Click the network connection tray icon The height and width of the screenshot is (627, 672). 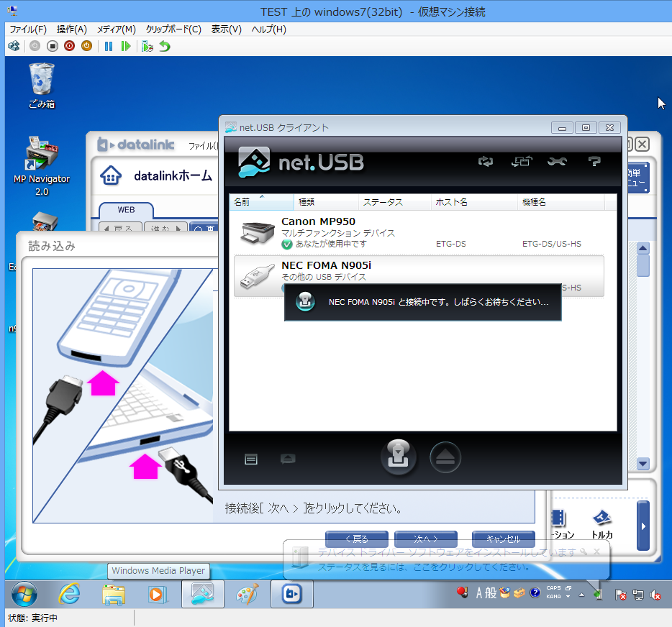[637, 595]
